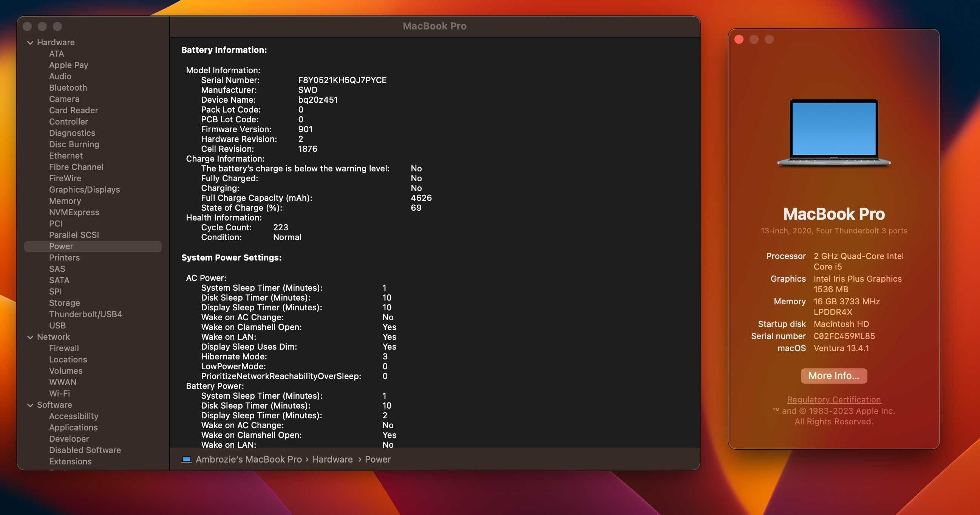Screen dimensions: 980x515
Task: Open the Camera sidebar item
Action: click(x=64, y=99)
